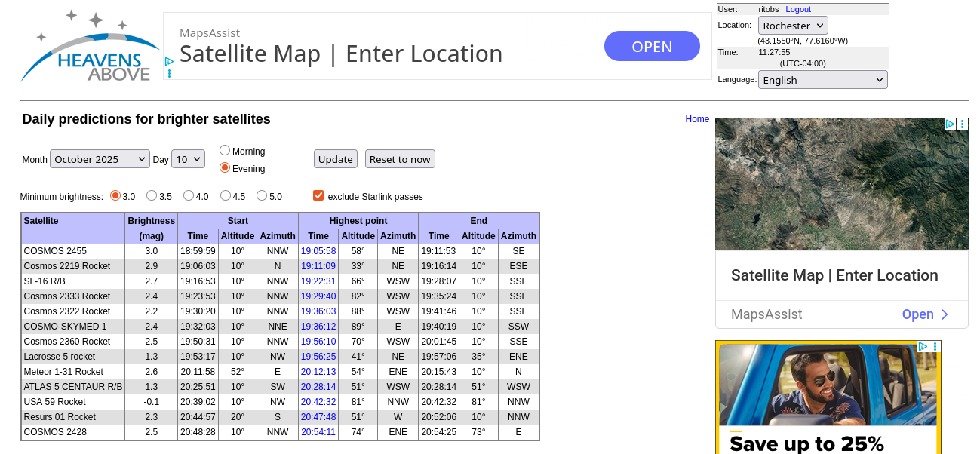Screen dimensions: 980x454
Task: Click the AdChoices icon on top banner
Action: click(170, 62)
